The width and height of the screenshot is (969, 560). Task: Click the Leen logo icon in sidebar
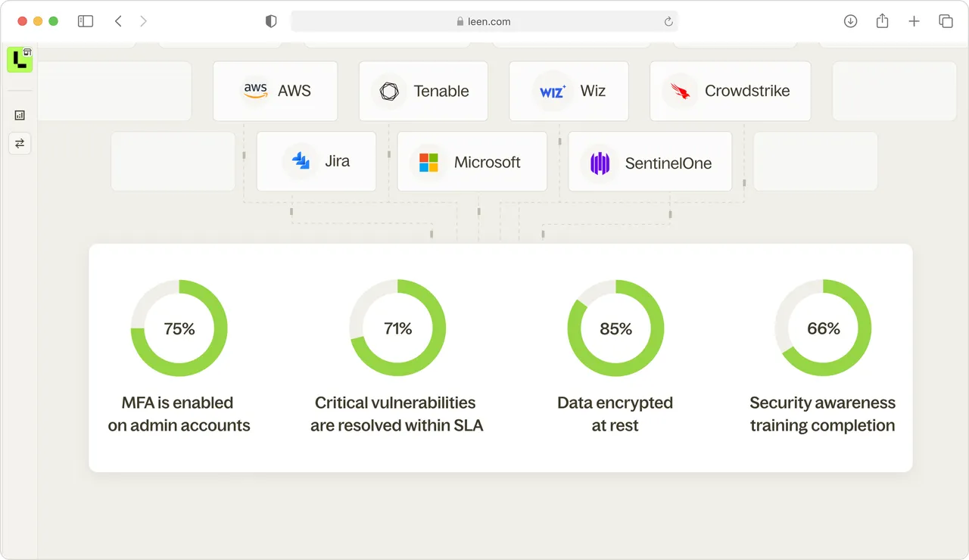pyautogui.click(x=20, y=60)
